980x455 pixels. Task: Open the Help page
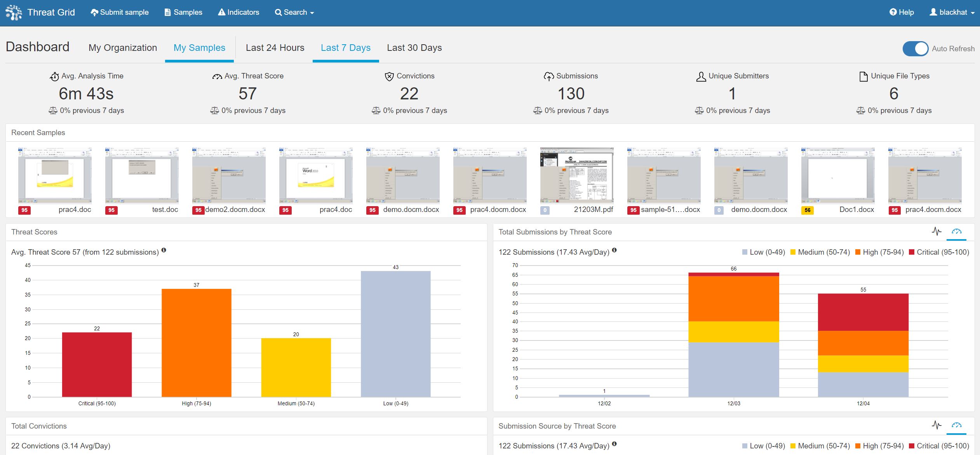click(902, 12)
